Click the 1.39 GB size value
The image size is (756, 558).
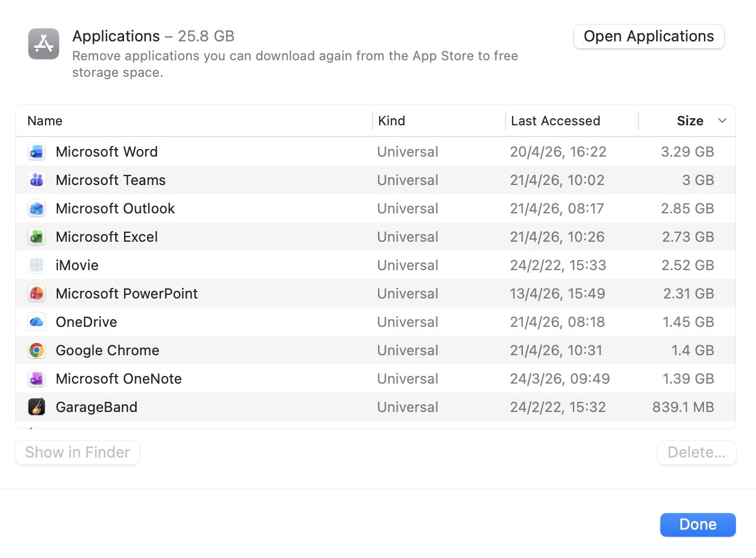point(689,379)
